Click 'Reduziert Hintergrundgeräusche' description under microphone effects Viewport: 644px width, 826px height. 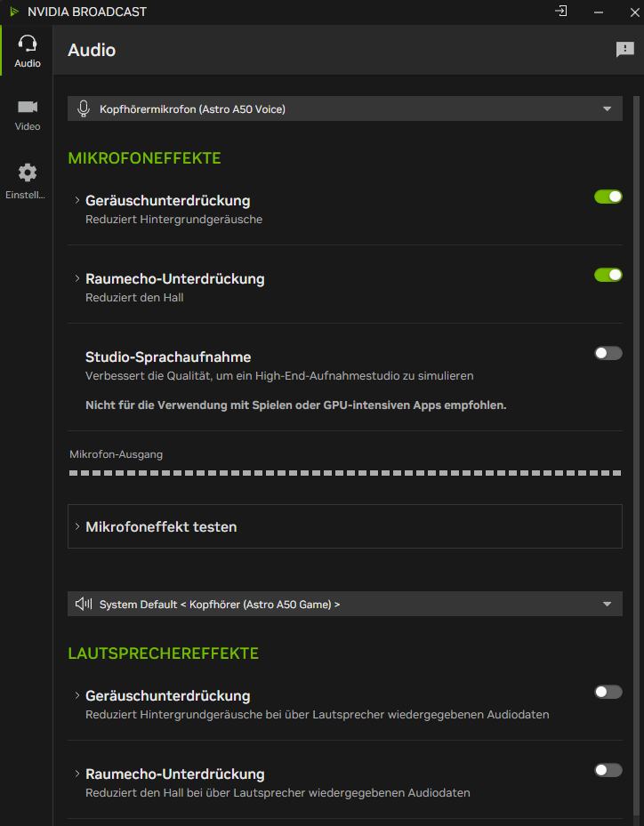click(174, 219)
